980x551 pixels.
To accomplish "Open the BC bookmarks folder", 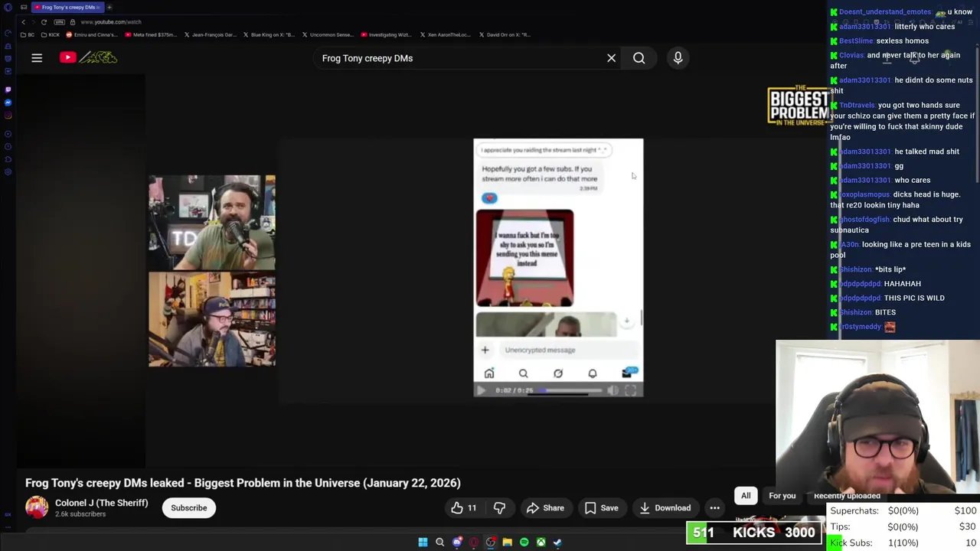I will pos(27,34).
